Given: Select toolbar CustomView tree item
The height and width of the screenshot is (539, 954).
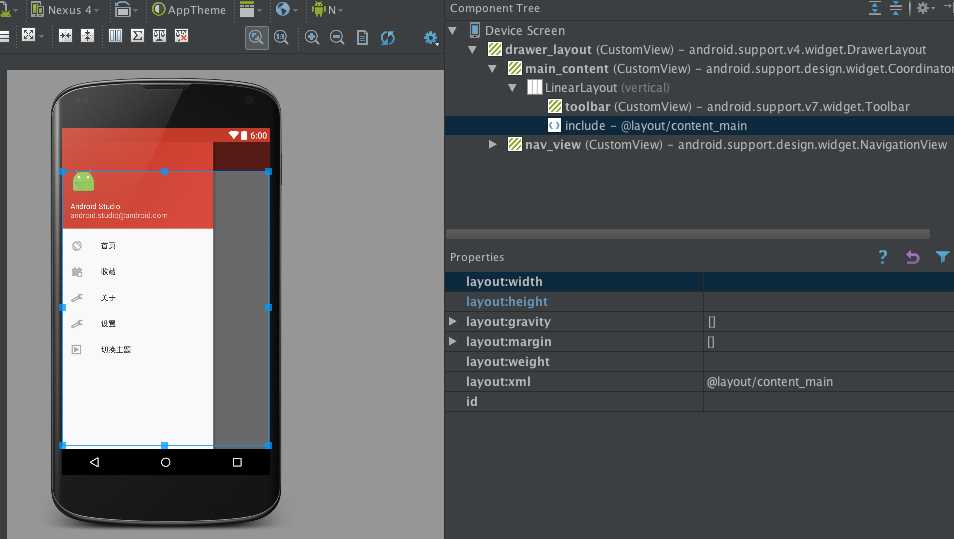Looking at the screenshot, I should tap(728, 106).
